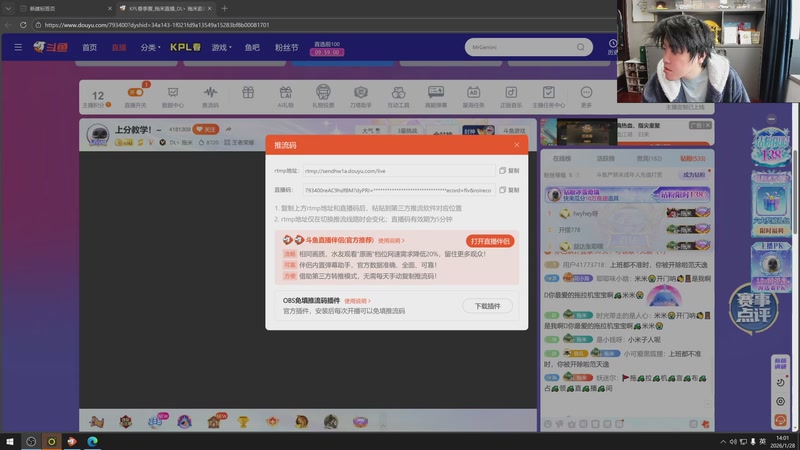Open 数据中心 data center icon
800x450 pixels.
[x=172, y=96]
